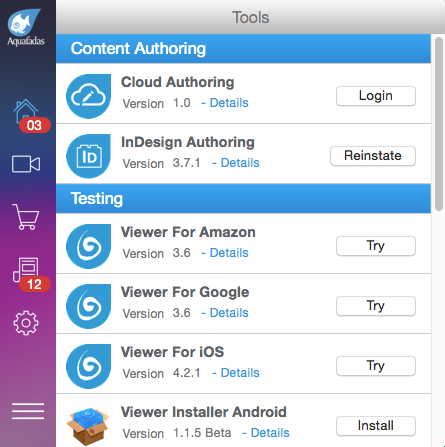Screen dimensions: 445x447
Task: Open Details for Cloud Authoring
Action: [229, 103]
